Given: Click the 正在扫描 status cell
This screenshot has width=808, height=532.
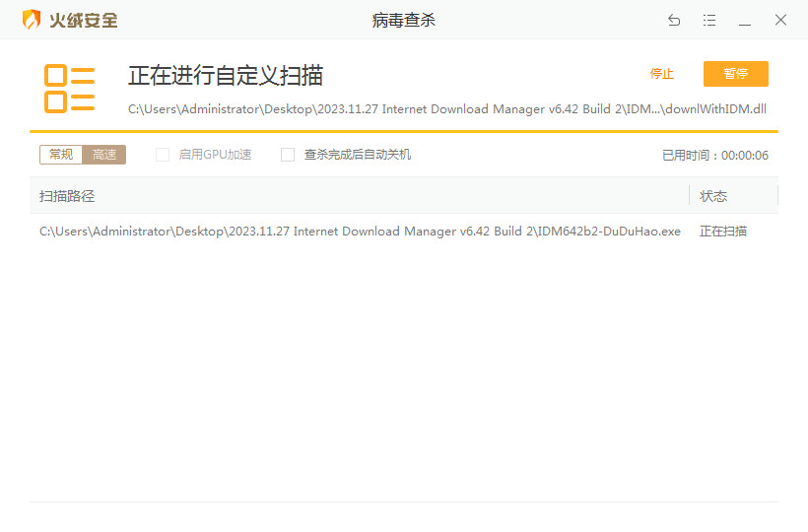Looking at the screenshot, I should click(723, 232).
